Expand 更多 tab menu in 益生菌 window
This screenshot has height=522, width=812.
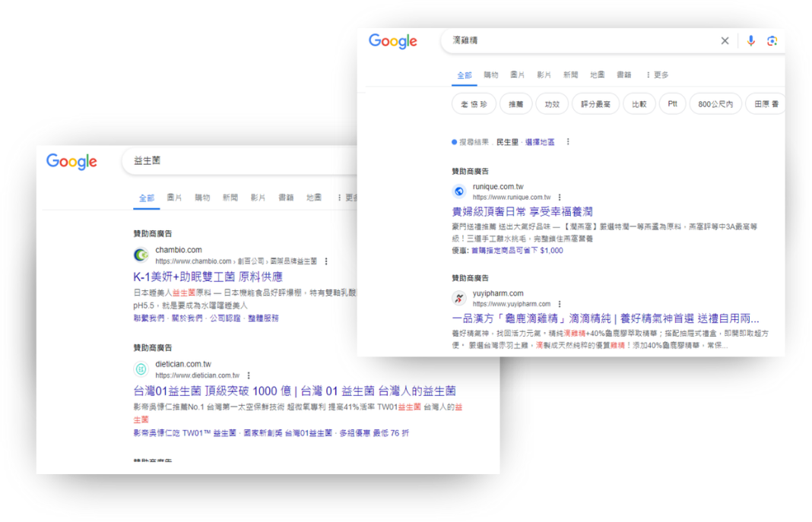tap(347, 198)
